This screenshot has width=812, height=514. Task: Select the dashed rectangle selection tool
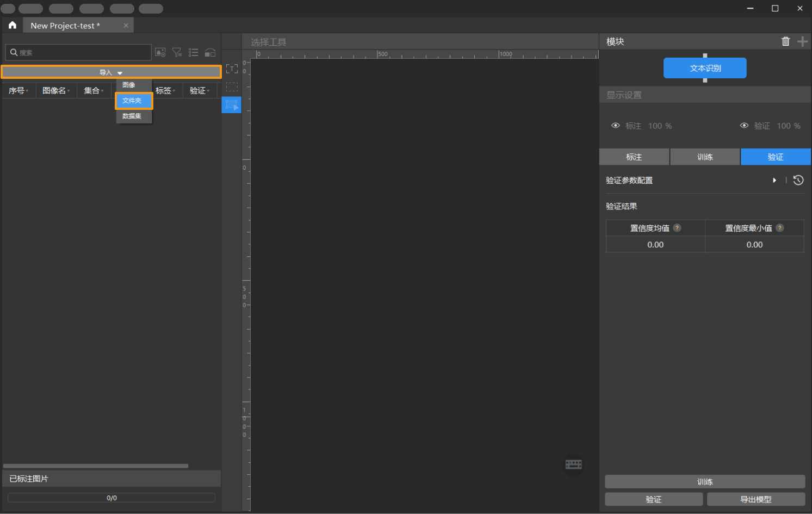(x=232, y=87)
